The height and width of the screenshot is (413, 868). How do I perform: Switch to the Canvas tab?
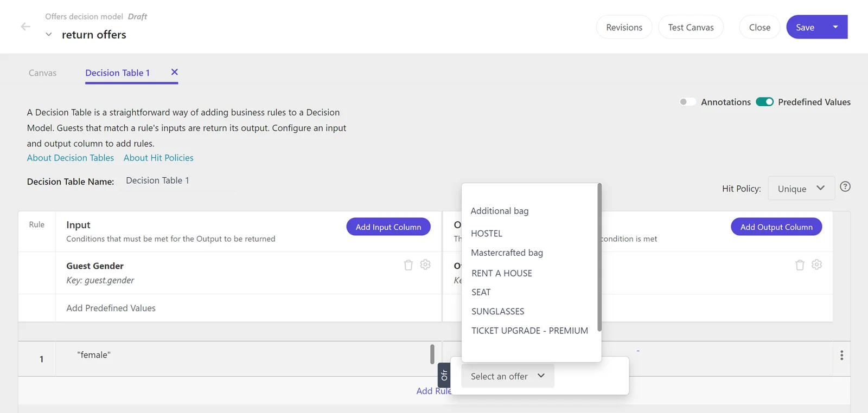pyautogui.click(x=42, y=73)
